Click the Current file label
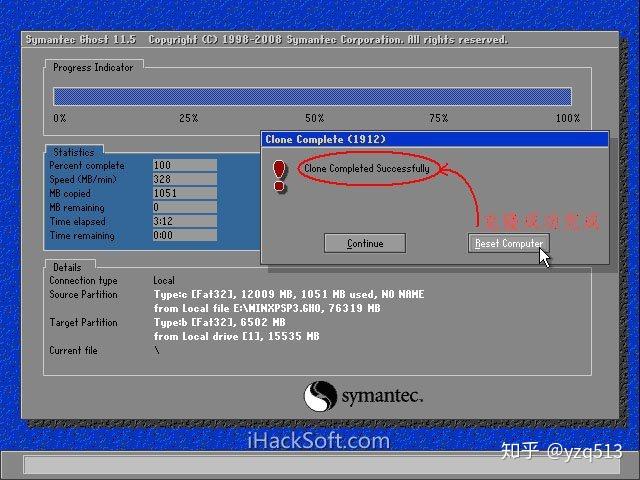 [x=73, y=350]
